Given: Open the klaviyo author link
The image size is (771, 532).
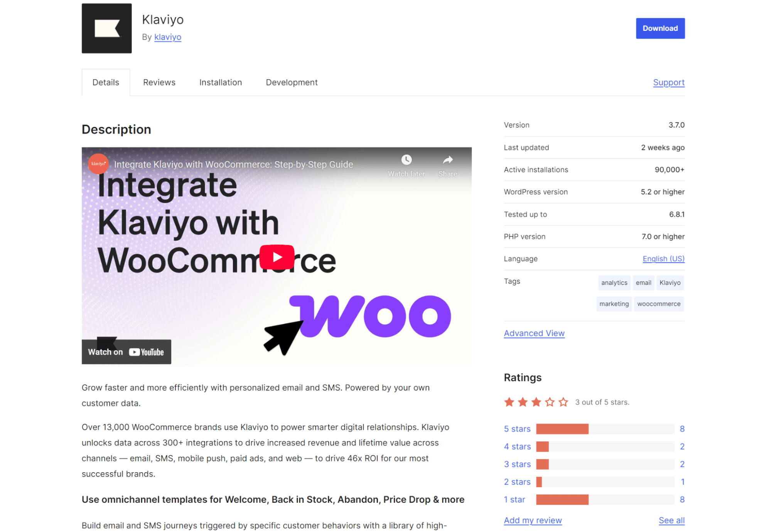Looking at the screenshot, I should tap(167, 37).
